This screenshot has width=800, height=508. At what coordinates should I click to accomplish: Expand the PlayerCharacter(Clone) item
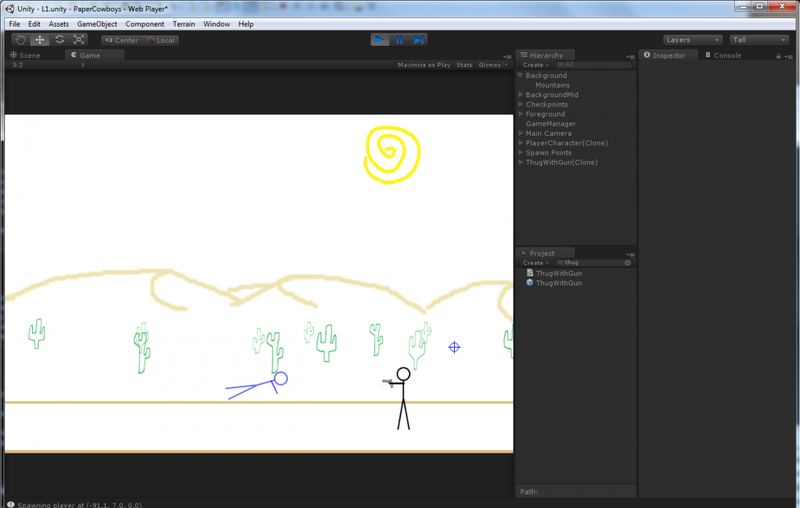click(x=521, y=143)
